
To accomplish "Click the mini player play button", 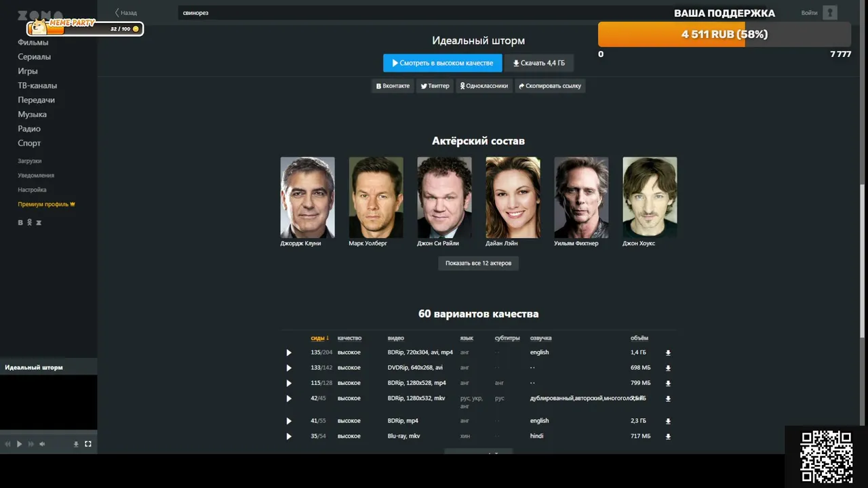I will (19, 444).
